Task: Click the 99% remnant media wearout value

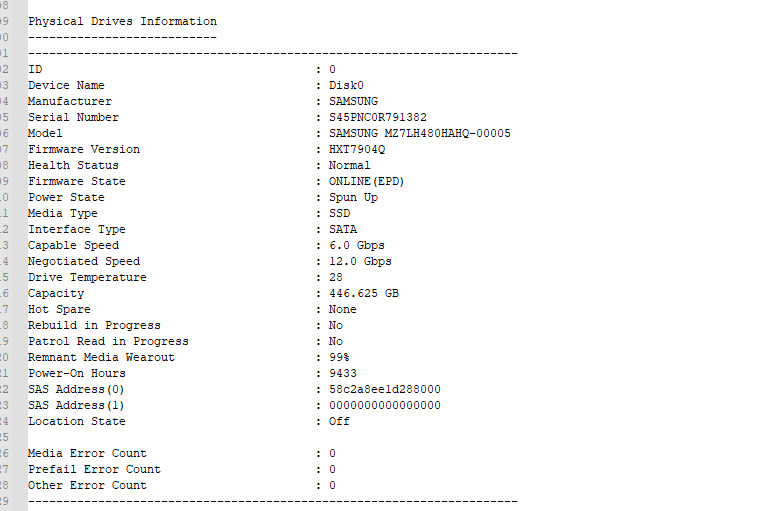Action: [339, 357]
